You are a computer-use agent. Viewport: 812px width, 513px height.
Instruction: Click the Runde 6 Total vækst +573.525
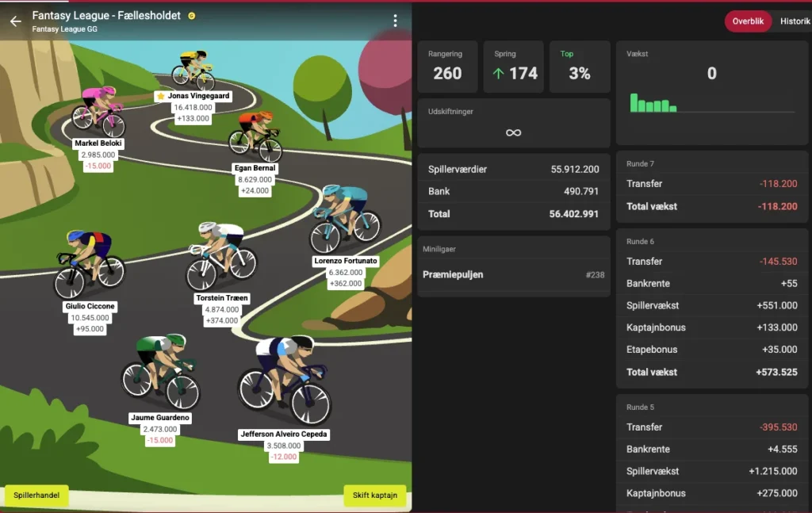[x=776, y=372]
